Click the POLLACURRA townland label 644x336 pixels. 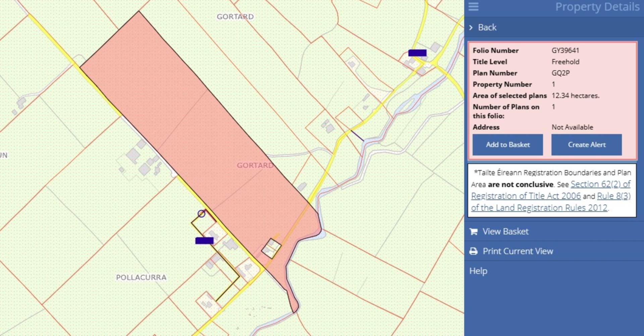141,278
